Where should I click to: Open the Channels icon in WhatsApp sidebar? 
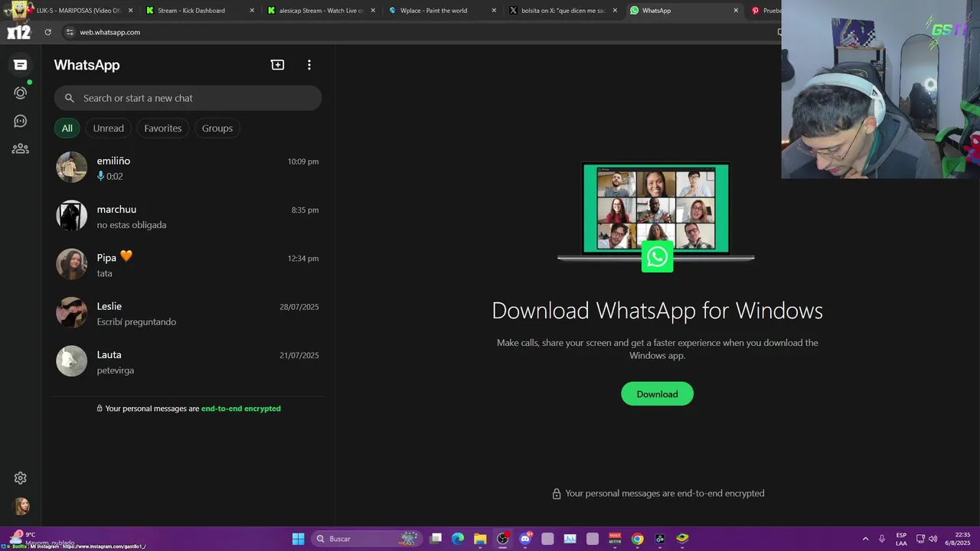point(20,121)
